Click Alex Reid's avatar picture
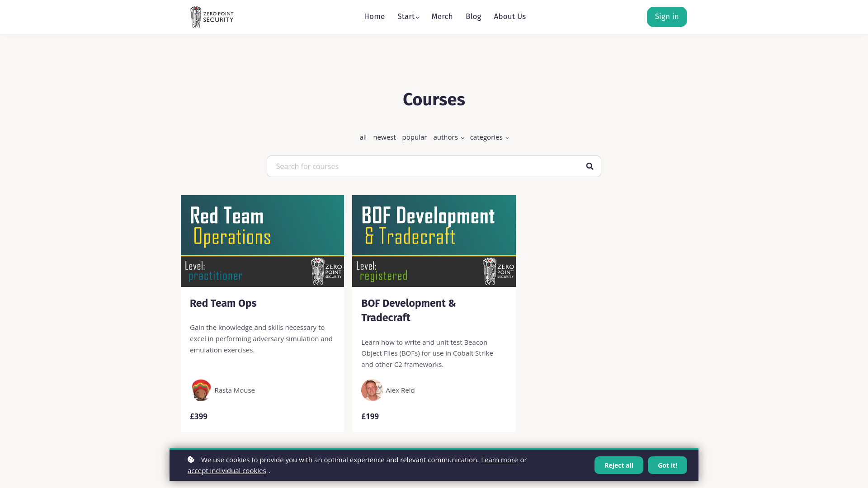868x488 pixels. (x=372, y=390)
